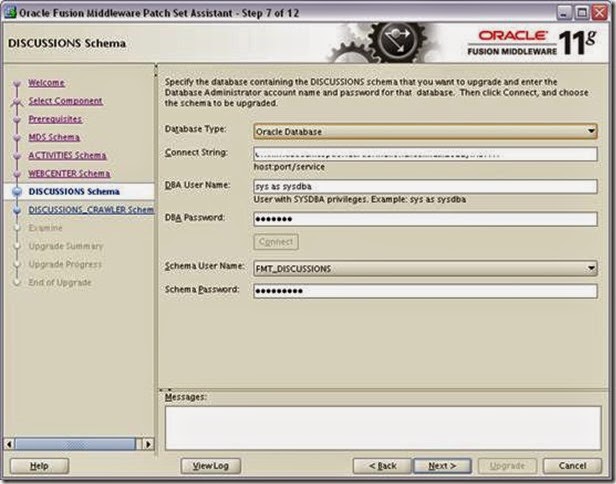This screenshot has height=484, width=616.
Task: Click the End of Upgrade step label
Action: coord(60,282)
